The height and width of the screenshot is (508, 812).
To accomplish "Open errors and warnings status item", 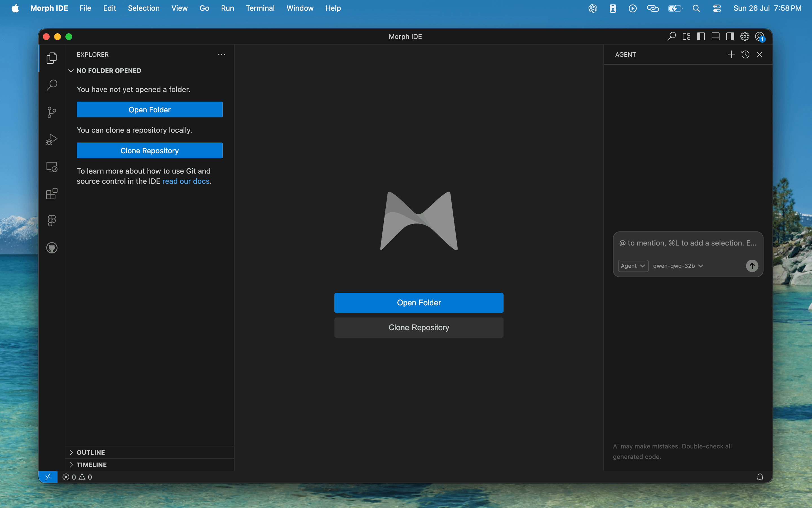I will (x=77, y=477).
